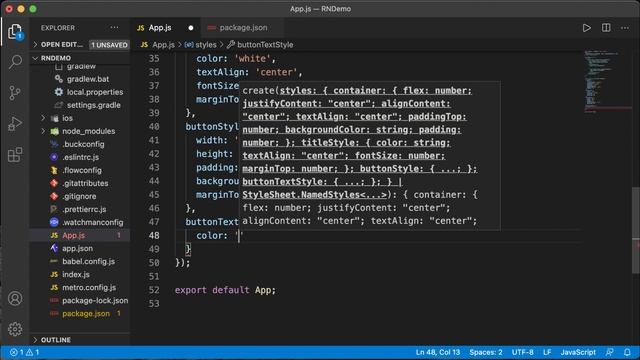
Task: Open .flowconfig file
Action: pyautogui.click(x=82, y=170)
